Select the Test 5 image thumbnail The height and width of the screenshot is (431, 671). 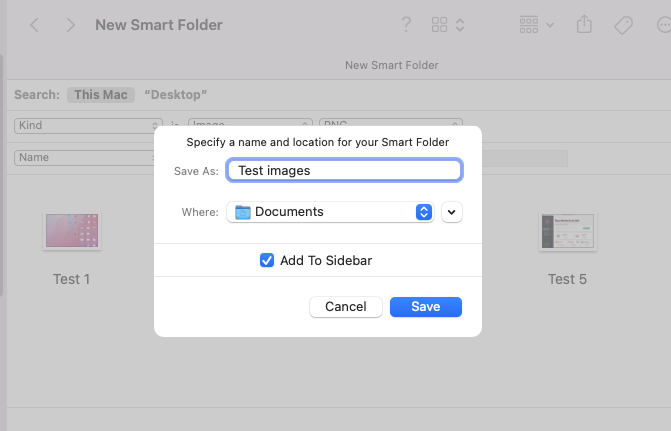(567, 232)
